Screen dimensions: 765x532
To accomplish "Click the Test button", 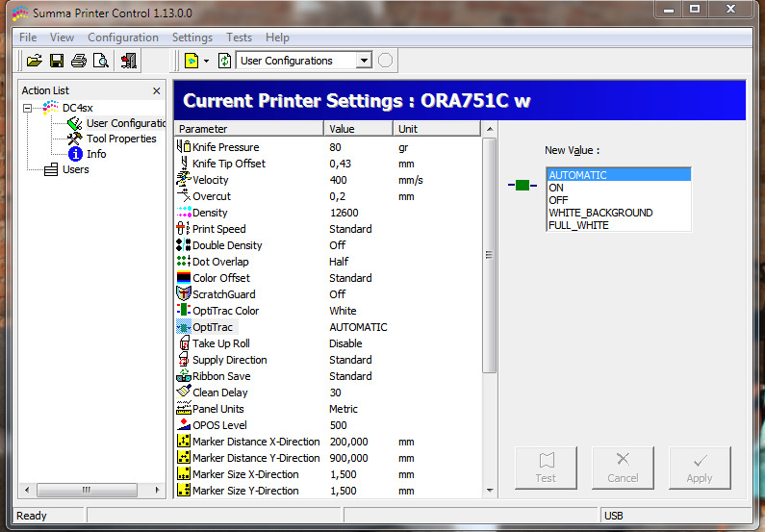I will coord(546,468).
